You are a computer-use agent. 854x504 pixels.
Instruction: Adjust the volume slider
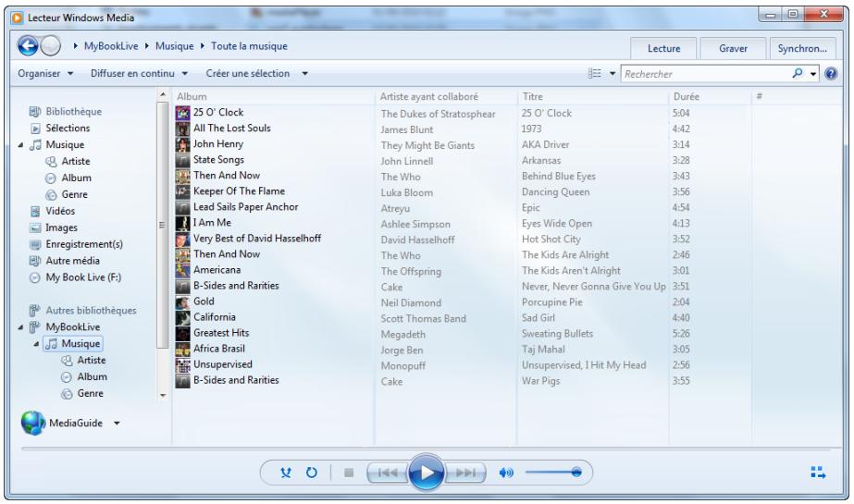[553, 473]
